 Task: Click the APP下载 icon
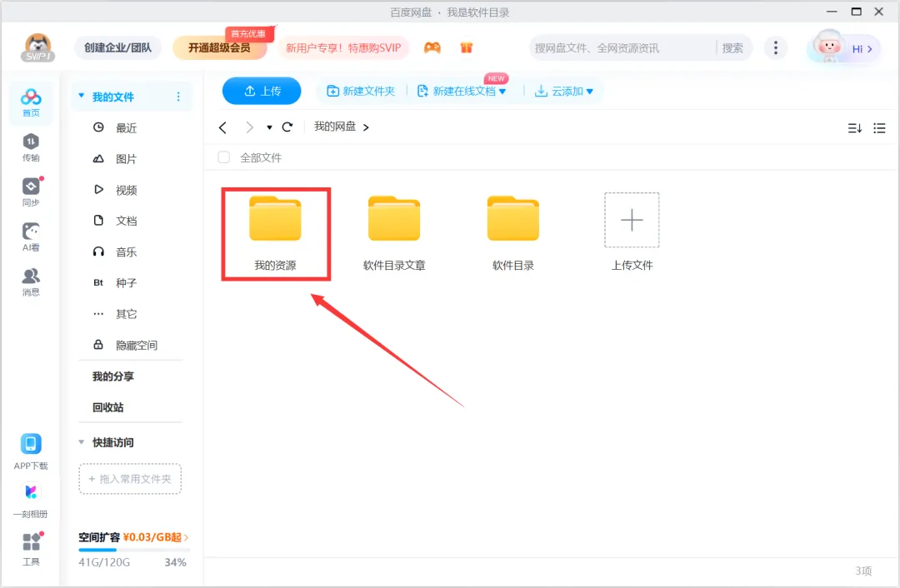coord(31,452)
